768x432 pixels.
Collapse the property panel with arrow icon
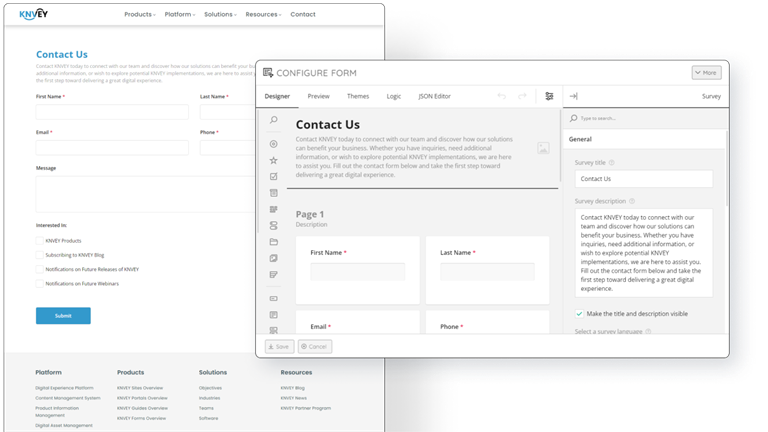(574, 96)
